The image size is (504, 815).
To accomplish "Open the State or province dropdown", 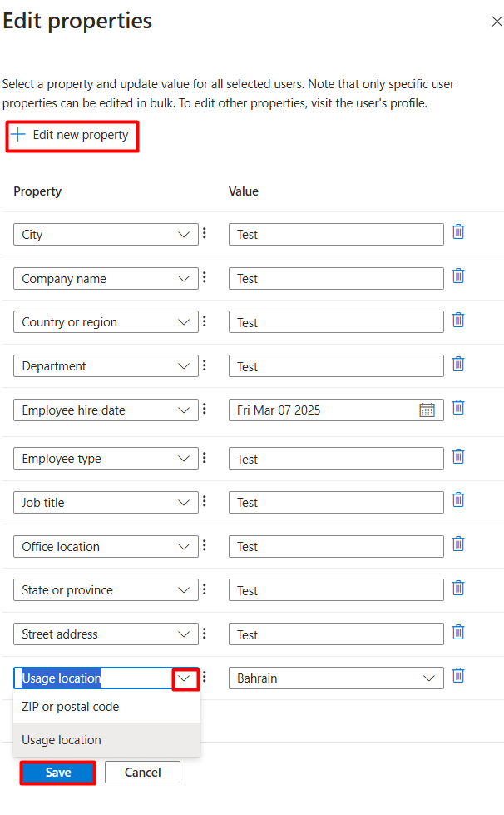I will coord(185,590).
